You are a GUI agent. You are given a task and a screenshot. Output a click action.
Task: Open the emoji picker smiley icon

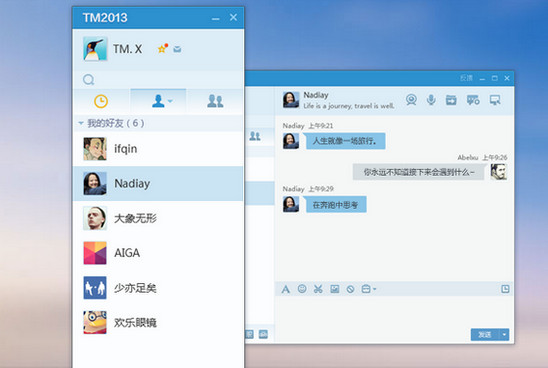(x=302, y=289)
